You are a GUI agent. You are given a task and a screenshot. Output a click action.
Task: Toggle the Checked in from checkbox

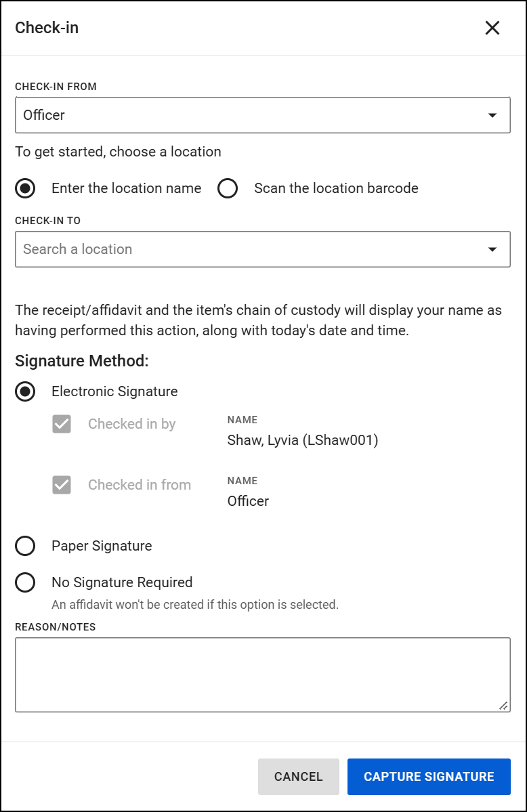(63, 484)
